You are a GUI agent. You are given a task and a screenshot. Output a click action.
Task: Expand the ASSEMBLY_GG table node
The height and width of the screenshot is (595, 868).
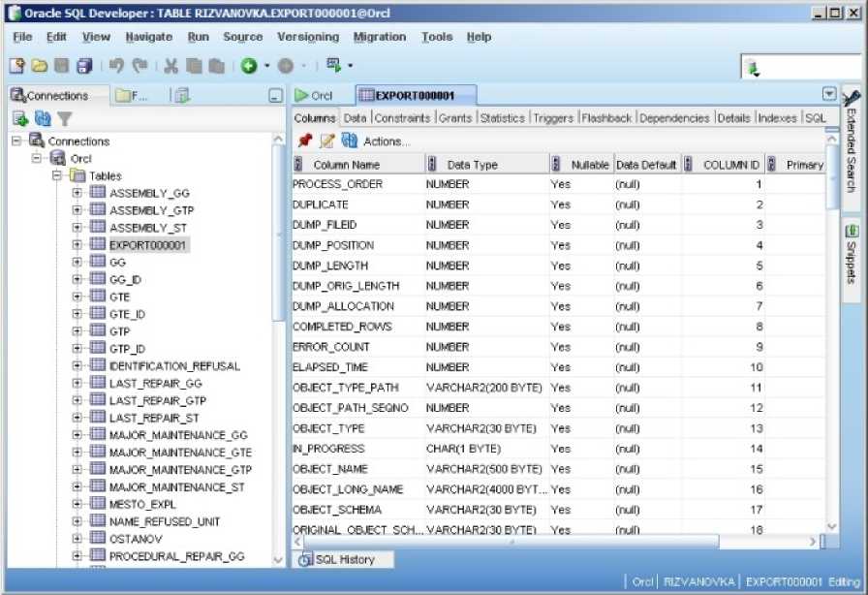pos(77,193)
